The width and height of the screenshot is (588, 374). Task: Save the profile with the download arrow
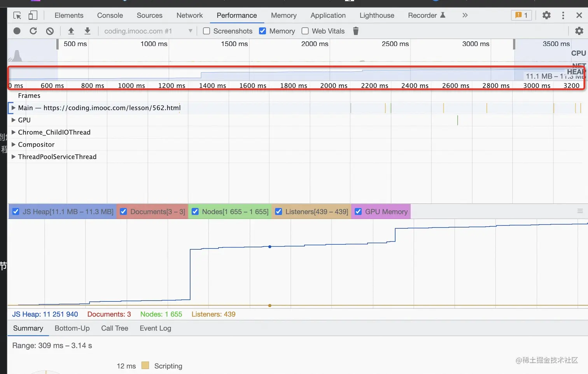87,31
